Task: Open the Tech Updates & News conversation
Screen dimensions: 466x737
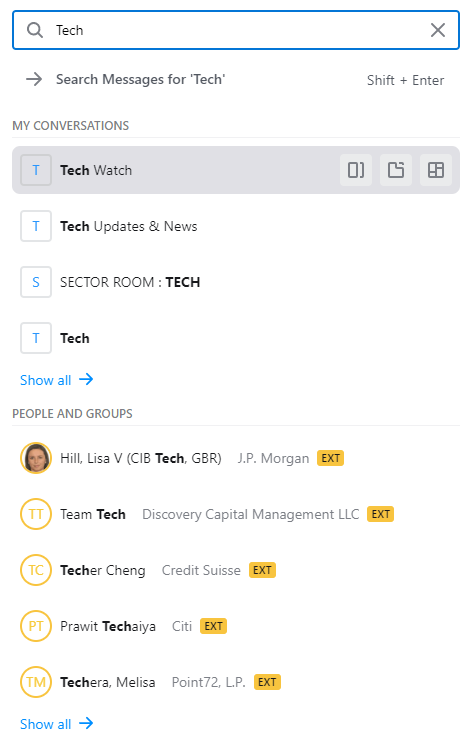Action: pyautogui.click(x=236, y=226)
